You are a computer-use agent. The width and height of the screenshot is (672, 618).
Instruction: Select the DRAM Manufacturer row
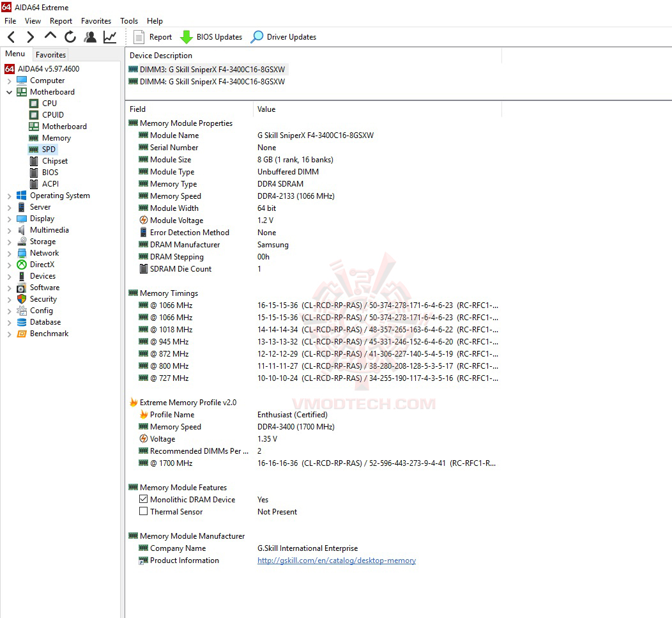[x=314, y=245]
